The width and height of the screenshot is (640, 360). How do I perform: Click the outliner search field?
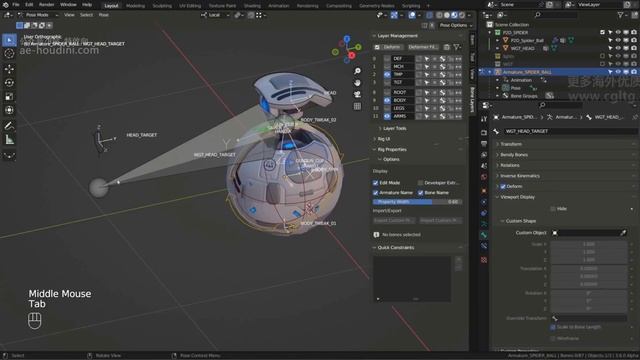[x=555, y=15]
